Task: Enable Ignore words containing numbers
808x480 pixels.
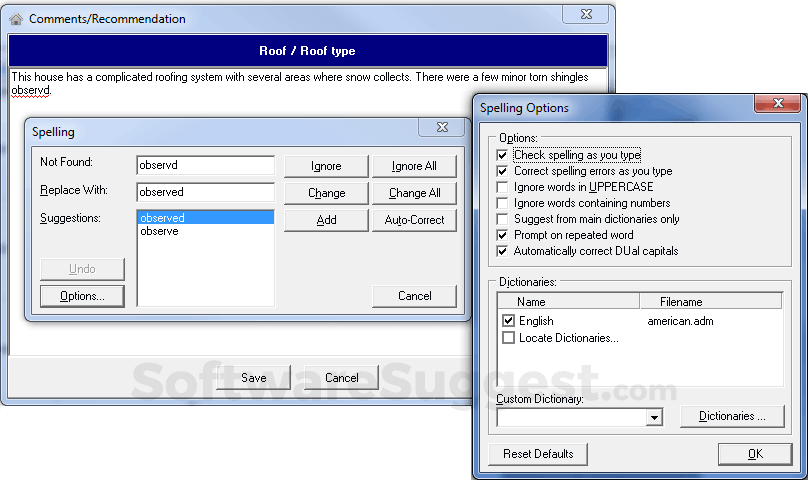Action: (x=502, y=203)
